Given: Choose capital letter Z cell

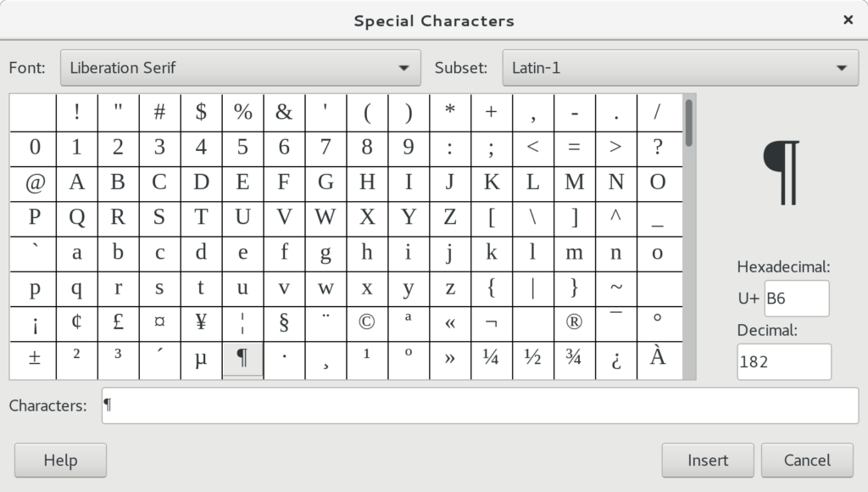Looking at the screenshot, I should [450, 218].
